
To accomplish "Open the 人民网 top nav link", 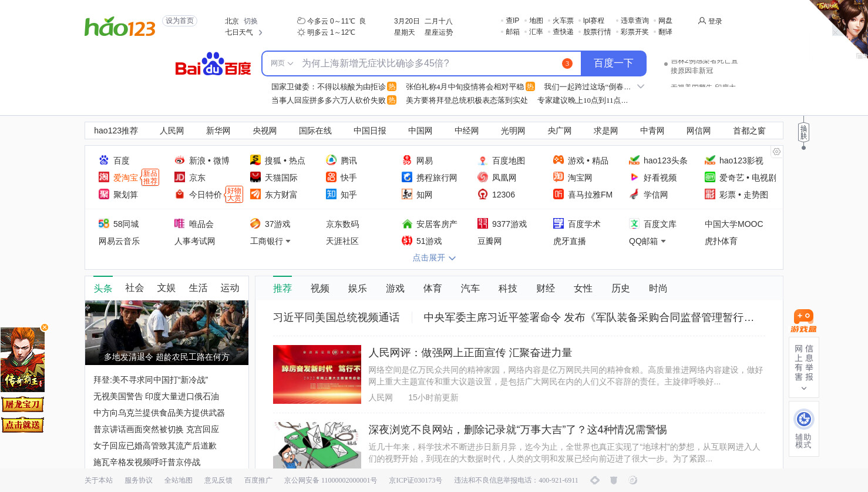I will pos(171,130).
